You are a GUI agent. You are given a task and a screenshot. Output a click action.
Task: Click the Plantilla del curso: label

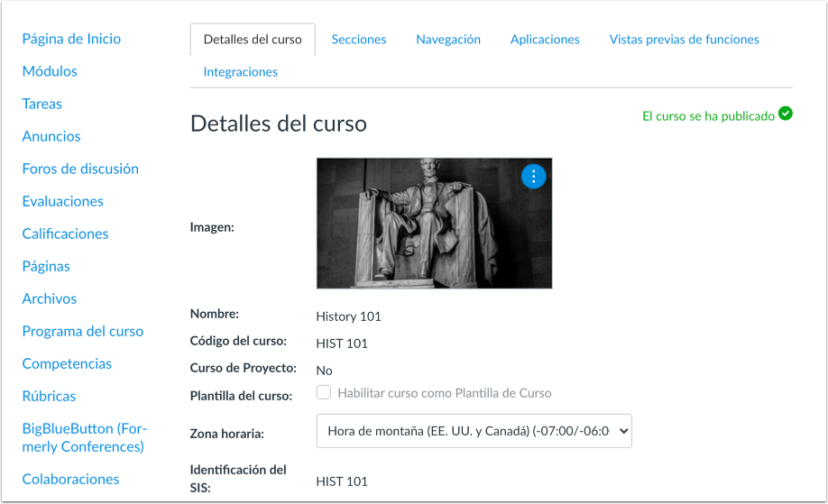241,396
